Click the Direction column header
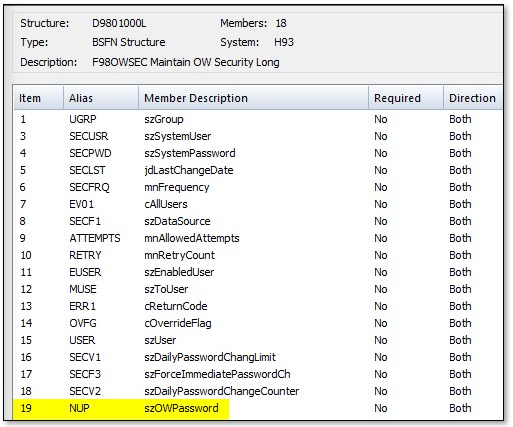Screen dimensions: 513x427 tap(473, 98)
